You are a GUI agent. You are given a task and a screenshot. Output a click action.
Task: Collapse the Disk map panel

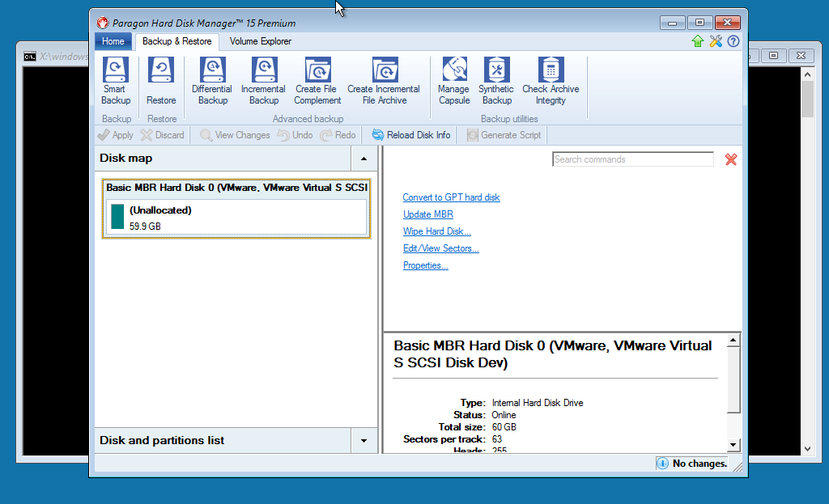[x=363, y=159]
